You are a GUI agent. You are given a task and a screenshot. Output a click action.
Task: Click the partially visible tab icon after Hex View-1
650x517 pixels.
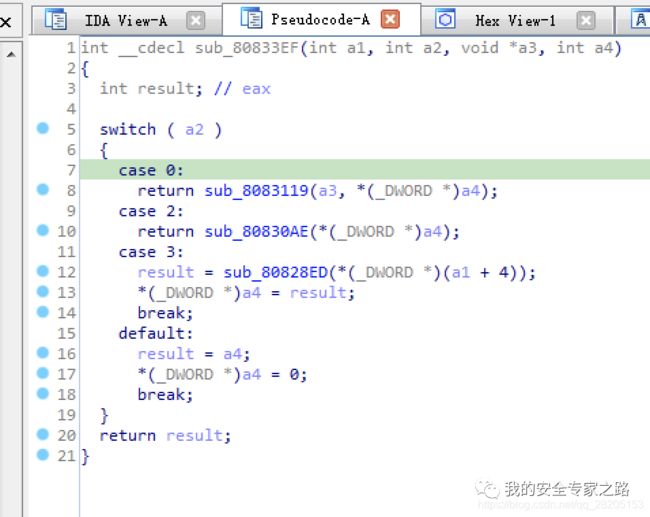click(640, 19)
